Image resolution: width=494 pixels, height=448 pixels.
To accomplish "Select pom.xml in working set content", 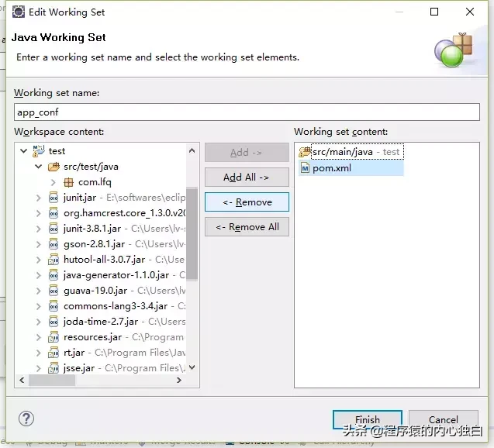I will click(351, 167).
